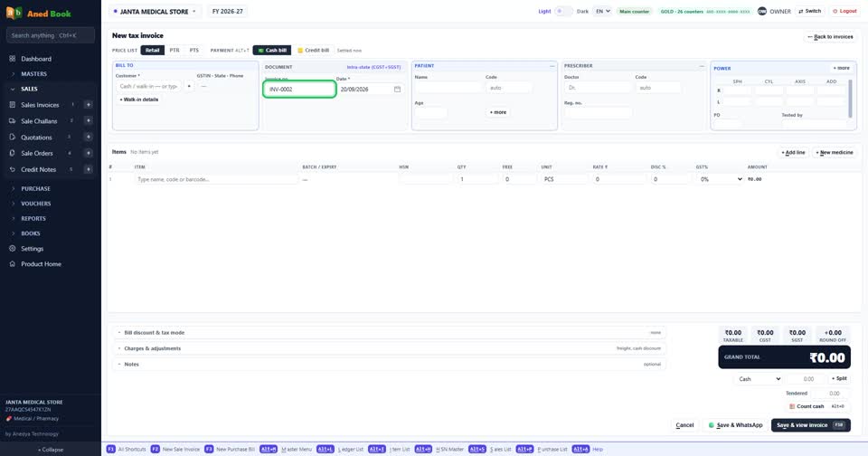This screenshot has width=868, height=456.
Task: Click Alt+A Help shortcut
Action: pos(588,450)
